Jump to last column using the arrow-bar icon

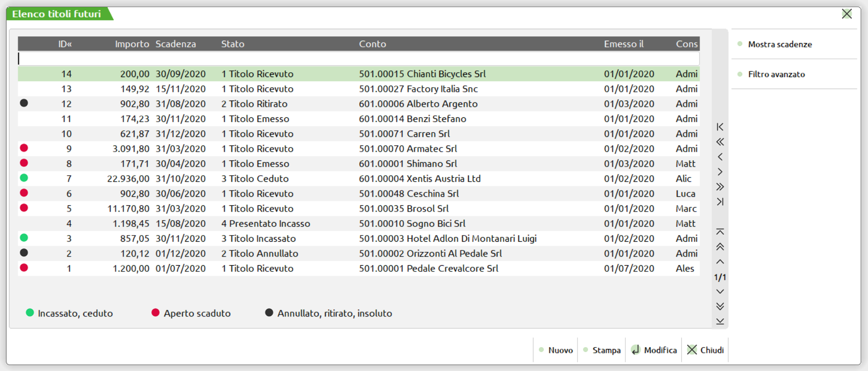720,202
